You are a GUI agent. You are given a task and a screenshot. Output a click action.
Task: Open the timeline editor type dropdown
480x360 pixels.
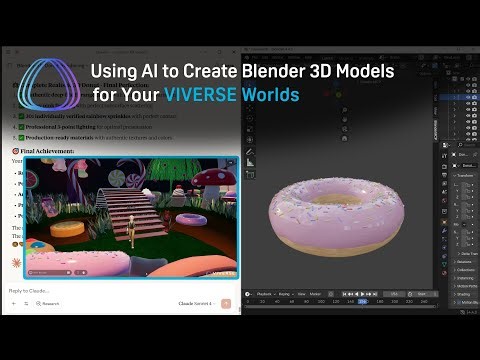point(249,294)
